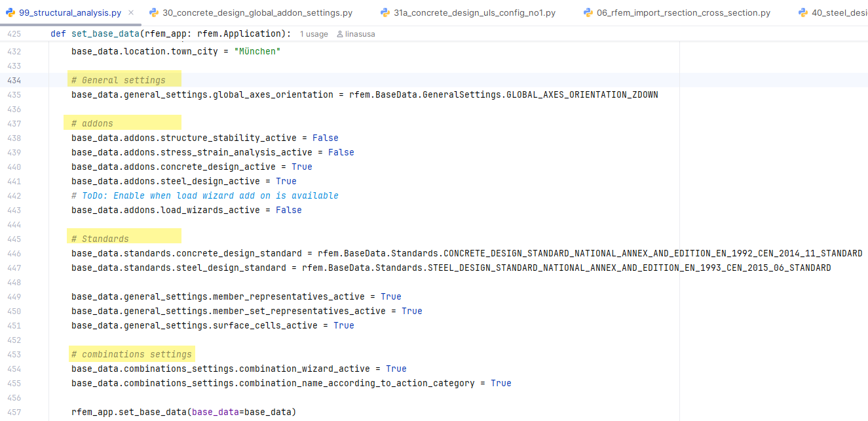Click the Python icon on the rightmost steel design tab
The height and width of the screenshot is (421, 868).
pyautogui.click(x=803, y=12)
